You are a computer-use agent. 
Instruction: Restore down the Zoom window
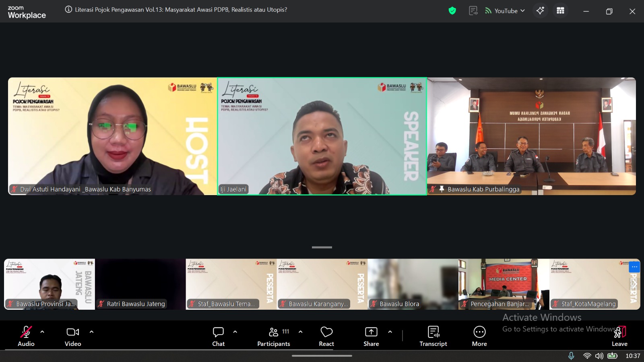609,11
